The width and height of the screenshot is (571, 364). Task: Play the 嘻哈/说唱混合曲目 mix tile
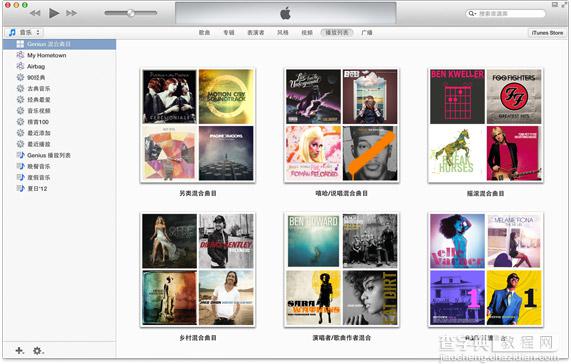click(342, 125)
